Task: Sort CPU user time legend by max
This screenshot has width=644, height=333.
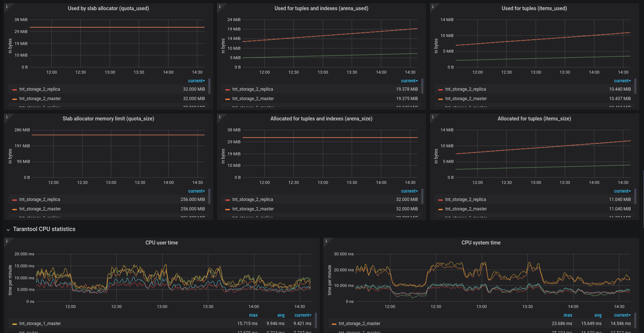Action: [253, 315]
